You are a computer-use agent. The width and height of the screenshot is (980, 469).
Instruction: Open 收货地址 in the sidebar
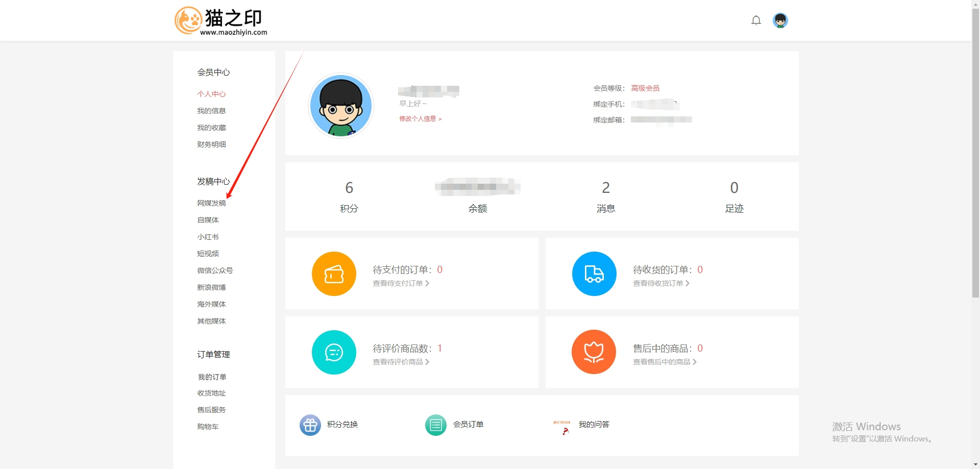coord(211,393)
